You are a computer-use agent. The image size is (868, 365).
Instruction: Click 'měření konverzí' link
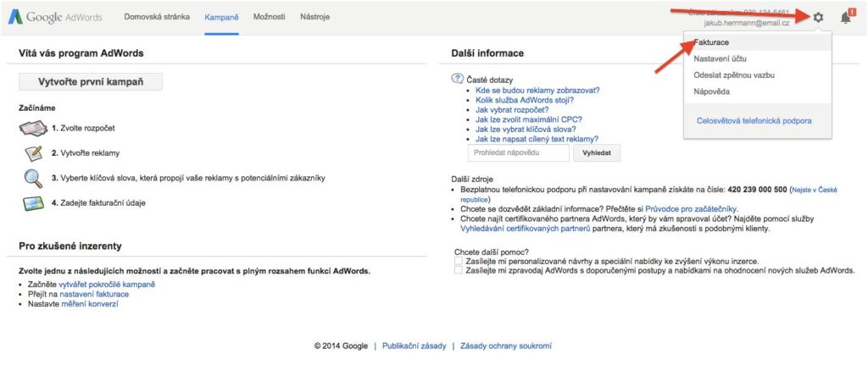pos(90,304)
